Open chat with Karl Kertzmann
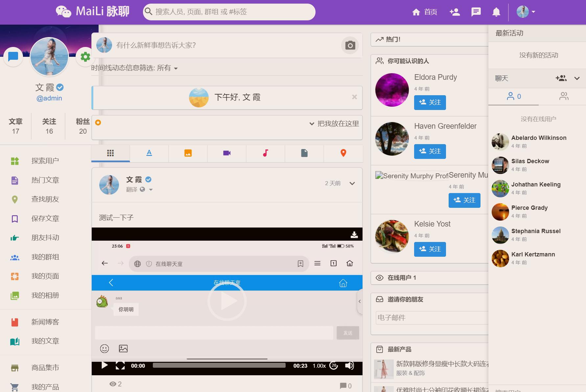Screen dimensions: 586x392 (537, 258)
